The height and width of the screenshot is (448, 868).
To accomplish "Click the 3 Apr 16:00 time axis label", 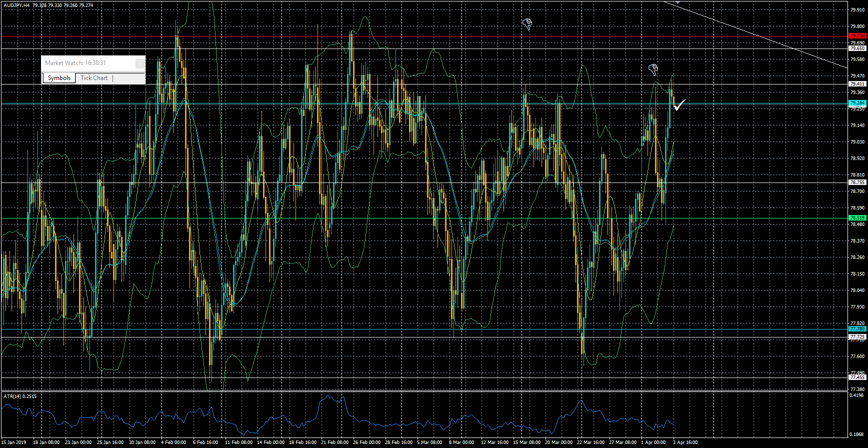I will point(685,442).
